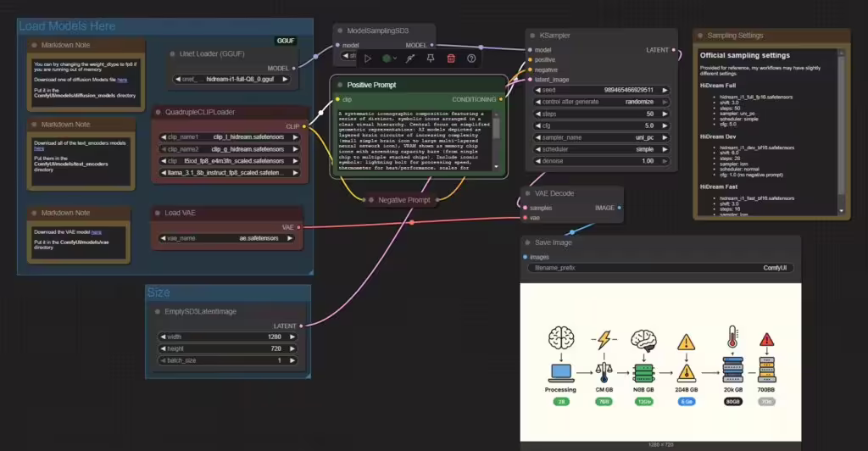Collapse the VAE Decode node via its title dot
The height and width of the screenshot is (451, 868).
(527, 193)
